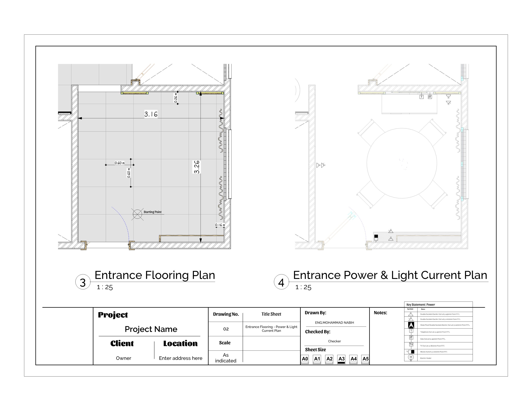Image resolution: width=532 pixels, height=411 pixels.
Task: Click the Owner client field
Action: [x=123, y=358]
